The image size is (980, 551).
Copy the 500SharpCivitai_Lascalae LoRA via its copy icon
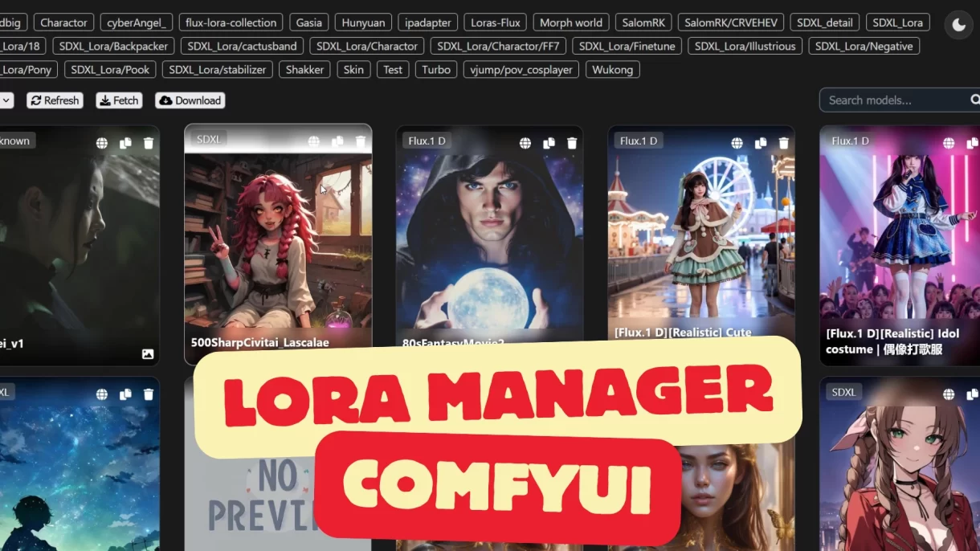click(x=337, y=141)
